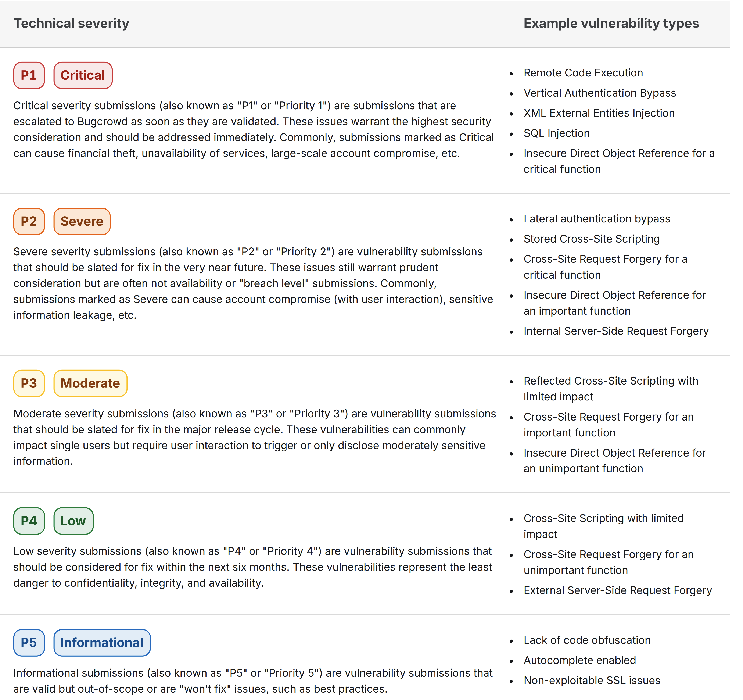The height and width of the screenshot is (700, 743).
Task: Click the Remote Code Execution list item
Action: click(x=584, y=73)
